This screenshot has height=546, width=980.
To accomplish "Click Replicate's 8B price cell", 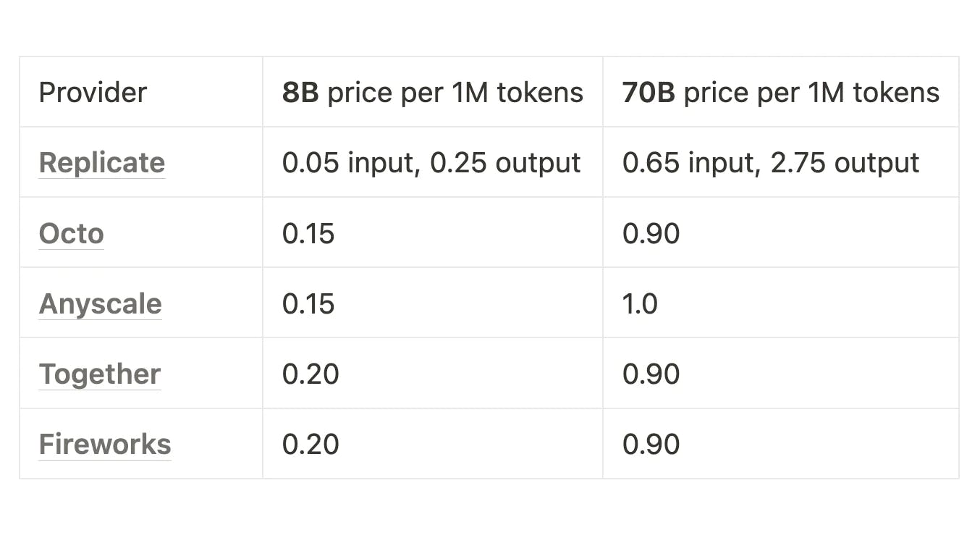I will pos(431,163).
